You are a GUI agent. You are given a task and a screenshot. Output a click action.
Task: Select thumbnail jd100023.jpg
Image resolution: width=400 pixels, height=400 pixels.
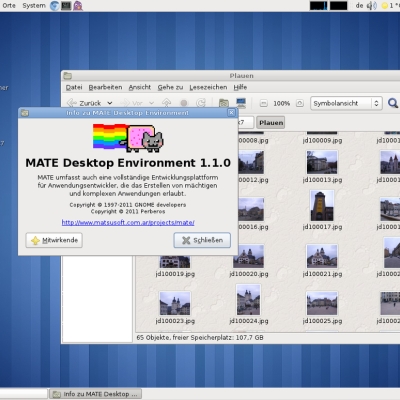tap(175, 303)
